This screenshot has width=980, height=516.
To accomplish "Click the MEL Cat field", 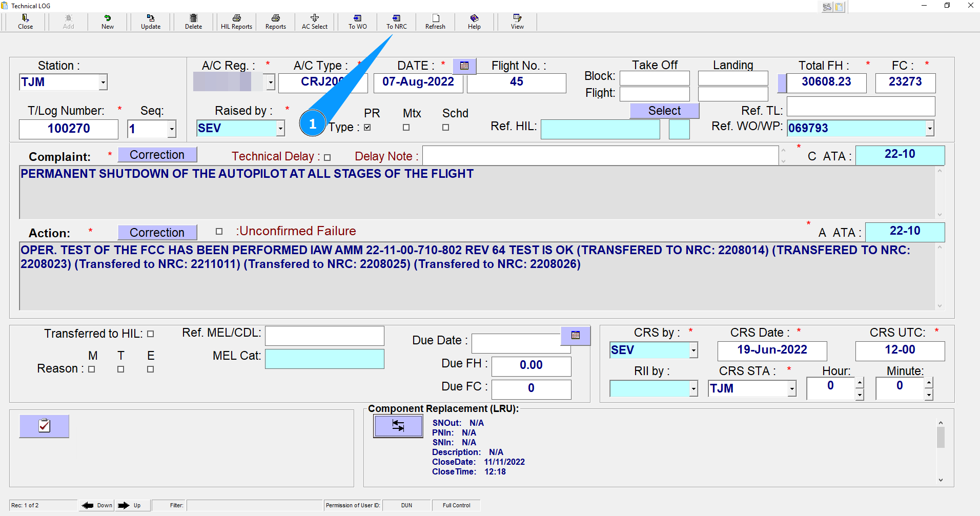I will 324,359.
